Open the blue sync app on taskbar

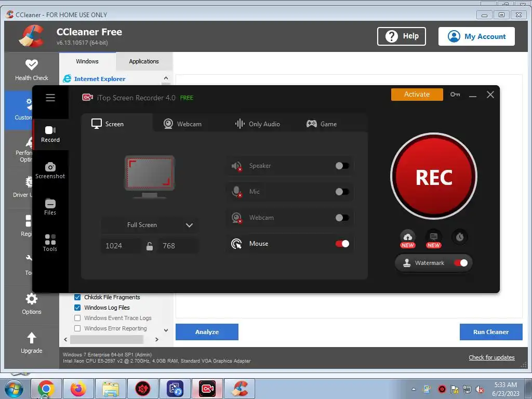click(x=175, y=389)
